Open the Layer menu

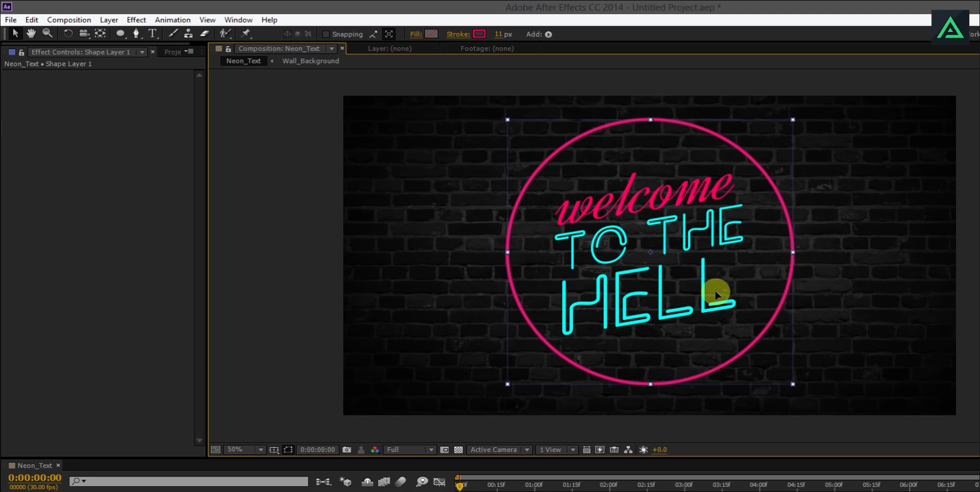click(x=109, y=20)
